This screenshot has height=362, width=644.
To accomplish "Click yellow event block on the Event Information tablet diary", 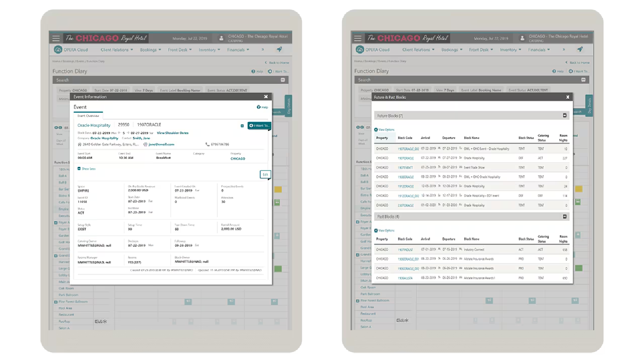I will click(278, 189).
